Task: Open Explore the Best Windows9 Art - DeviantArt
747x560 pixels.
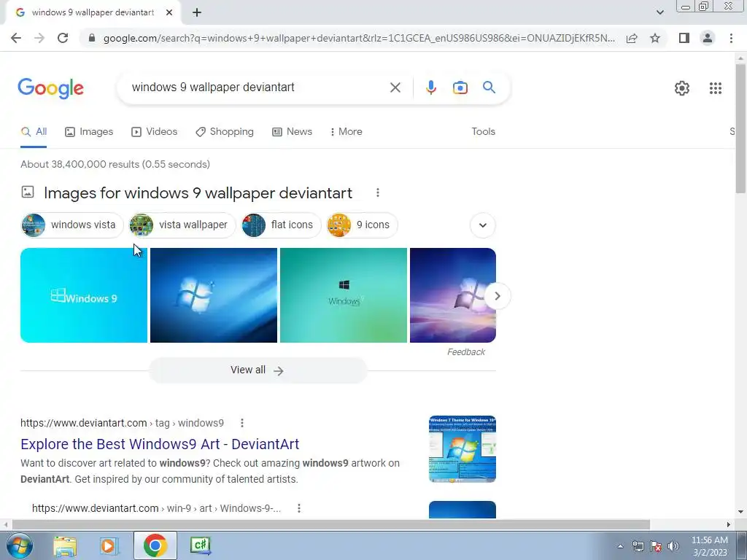Action: pos(160,444)
